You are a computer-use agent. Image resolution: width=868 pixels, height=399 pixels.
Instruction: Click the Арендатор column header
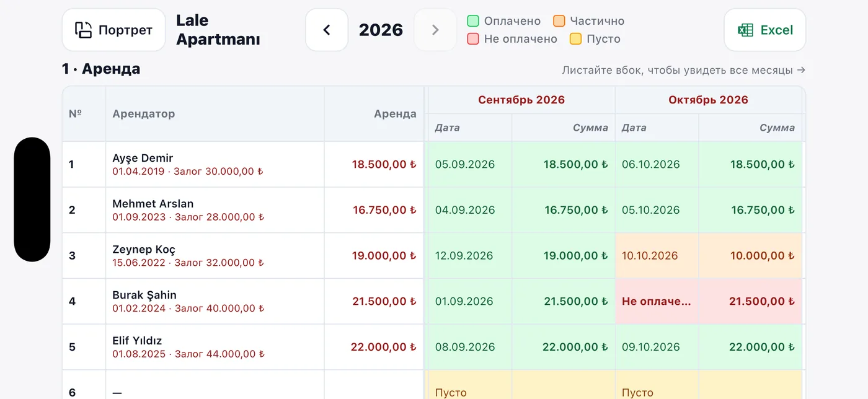click(215, 114)
